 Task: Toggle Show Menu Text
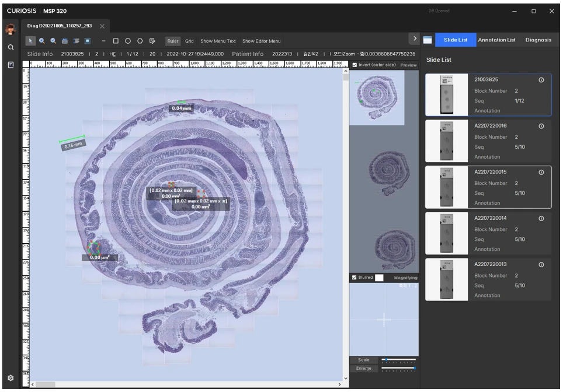(x=218, y=41)
